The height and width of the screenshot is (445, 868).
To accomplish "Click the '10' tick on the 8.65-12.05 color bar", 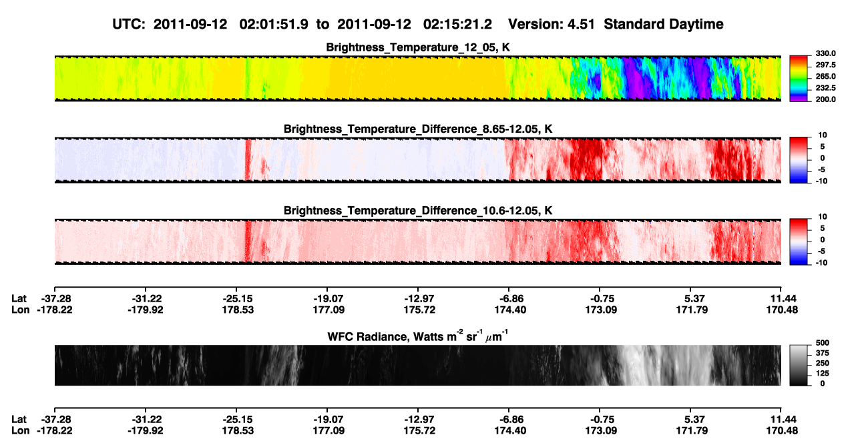I will 822,135.
